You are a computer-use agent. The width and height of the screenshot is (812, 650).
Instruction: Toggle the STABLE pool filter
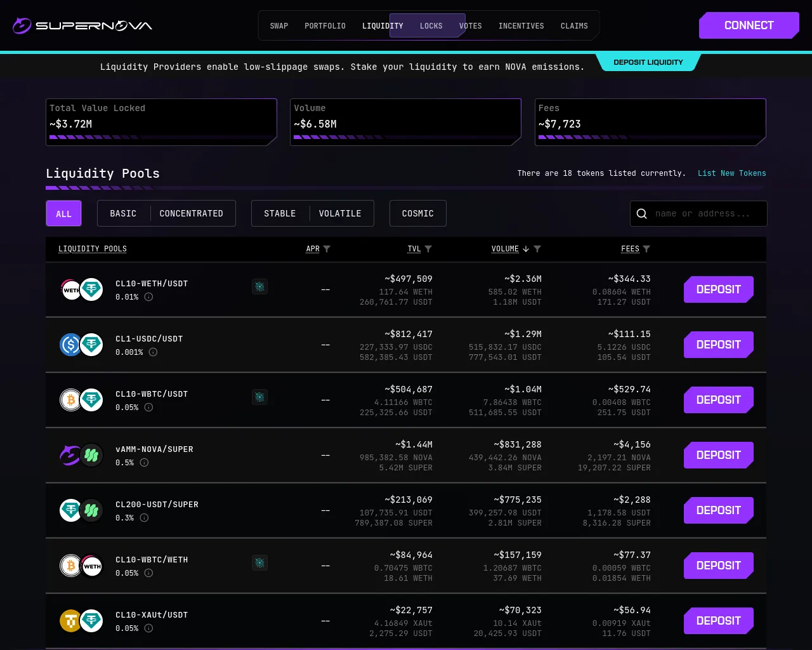(x=280, y=214)
